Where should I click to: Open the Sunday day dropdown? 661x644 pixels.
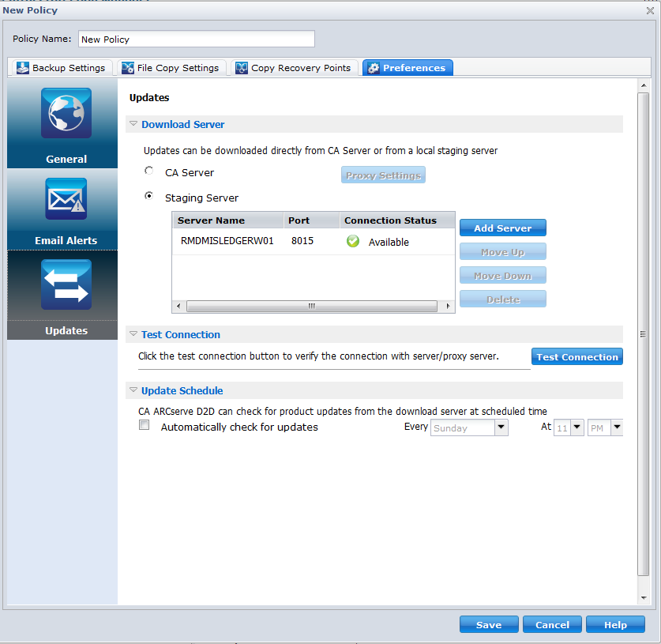coord(503,427)
